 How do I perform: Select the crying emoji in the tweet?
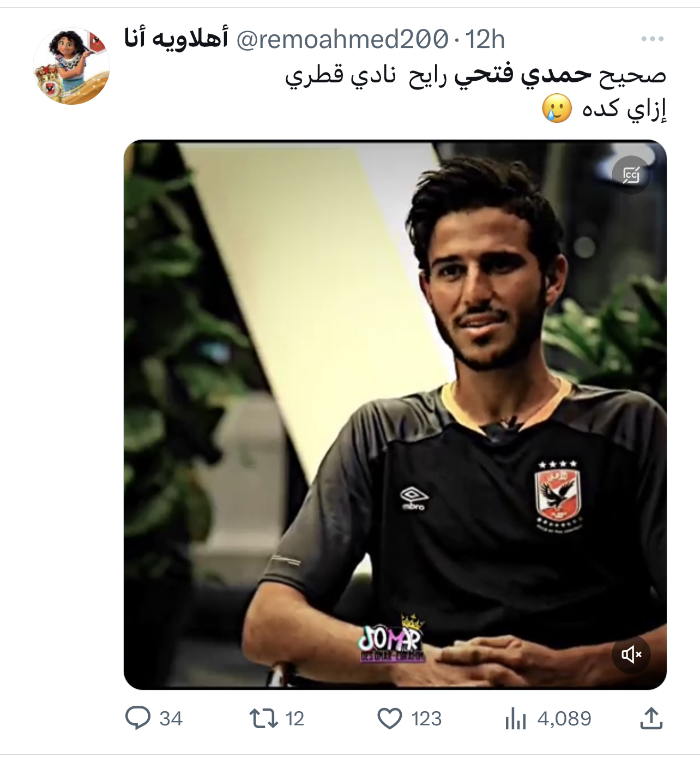(557, 108)
